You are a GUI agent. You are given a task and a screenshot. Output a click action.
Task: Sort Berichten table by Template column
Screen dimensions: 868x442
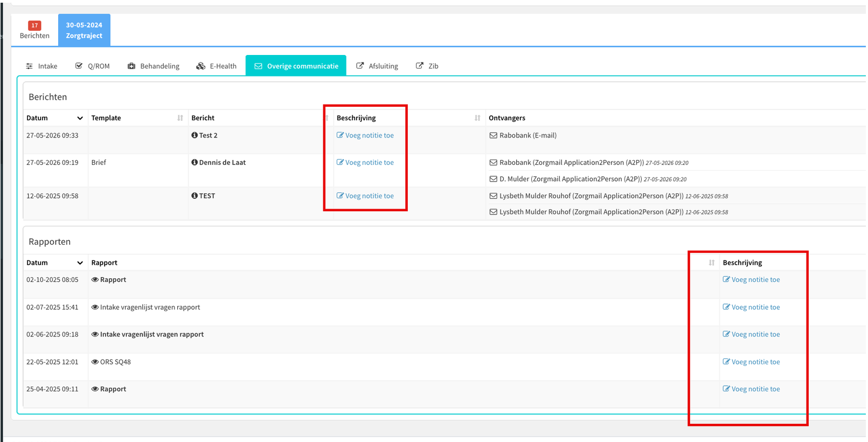[180, 118]
